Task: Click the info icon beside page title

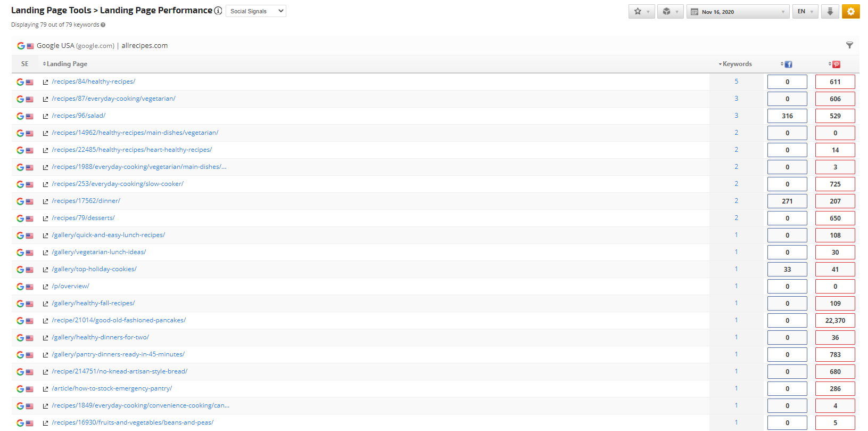Action: [x=218, y=11]
